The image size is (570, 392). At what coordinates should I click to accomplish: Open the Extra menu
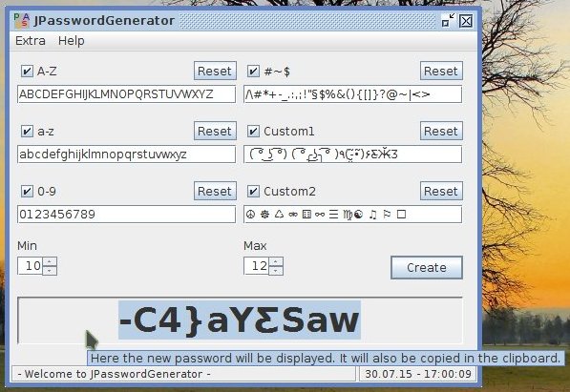tap(31, 41)
